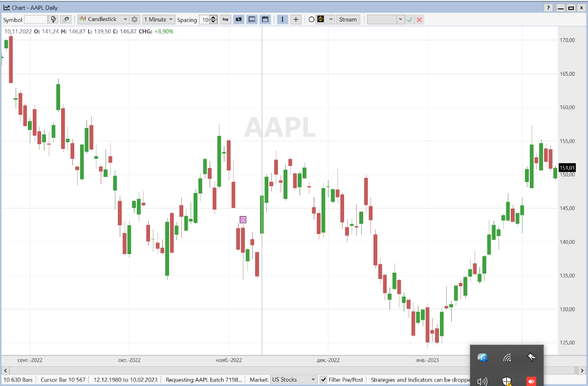The height and width of the screenshot is (386, 588).
Task: Click the volume speaker icon in the system tray
Action: pos(482,382)
